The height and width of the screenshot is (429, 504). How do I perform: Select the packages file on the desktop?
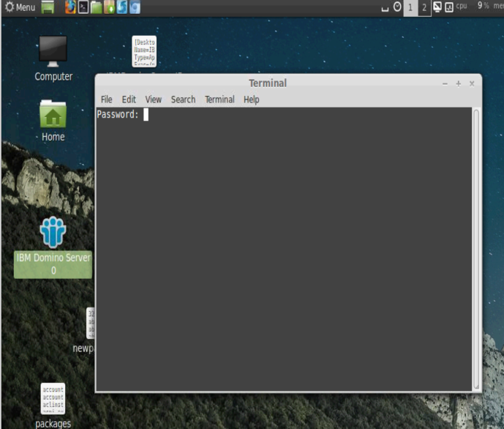coord(53,406)
